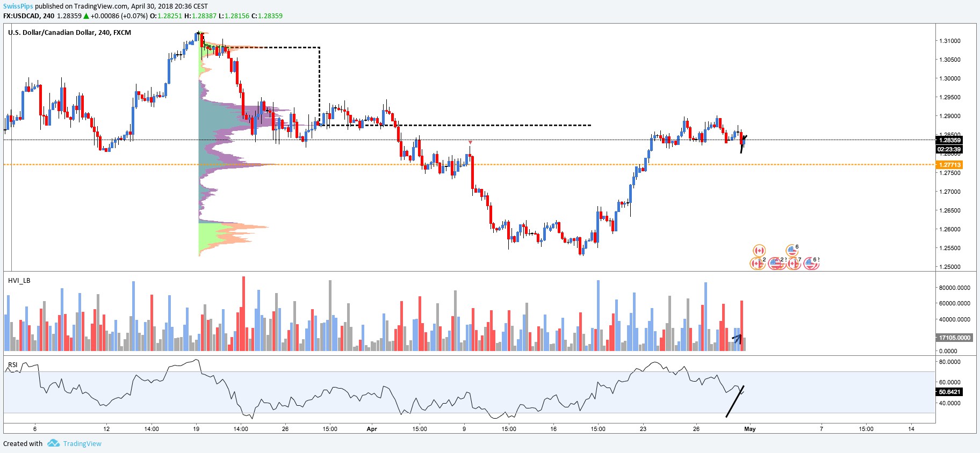
Task: Select the HVI_LB value label 17105.0000
Action: coord(954,338)
